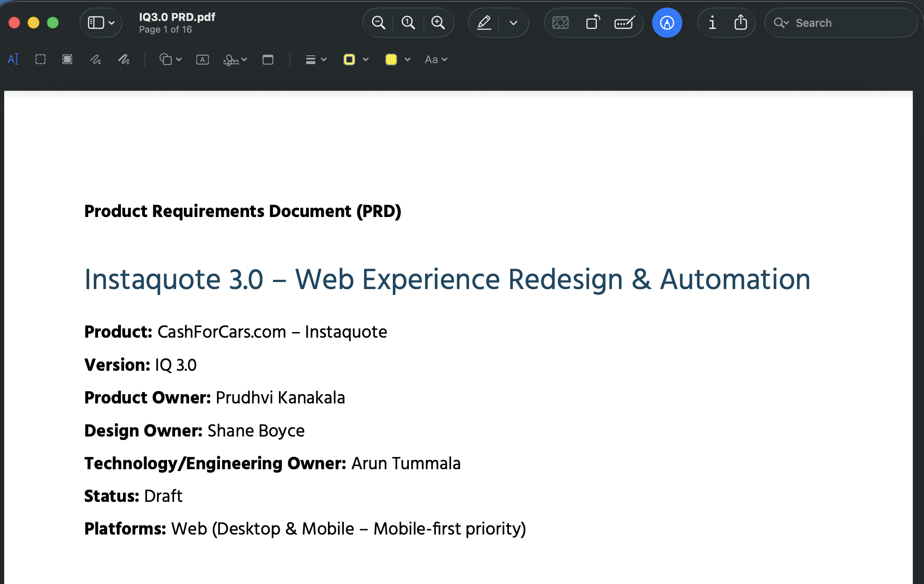This screenshot has width=924, height=584.
Task: Click the 'Page 1 of 16' indicator
Action: [x=165, y=30]
